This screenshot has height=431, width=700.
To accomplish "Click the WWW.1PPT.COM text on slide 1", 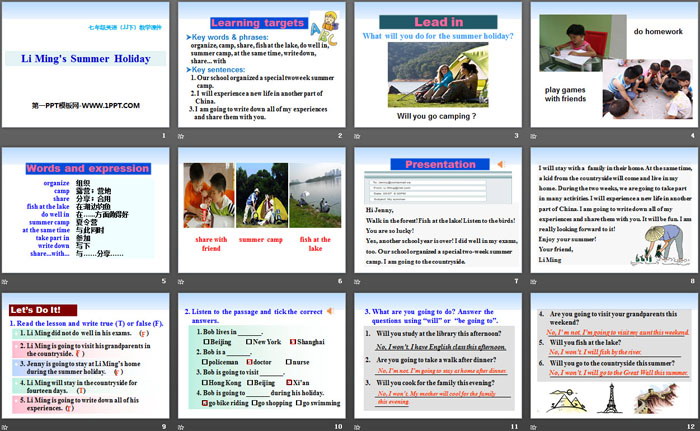I will coord(110,105).
